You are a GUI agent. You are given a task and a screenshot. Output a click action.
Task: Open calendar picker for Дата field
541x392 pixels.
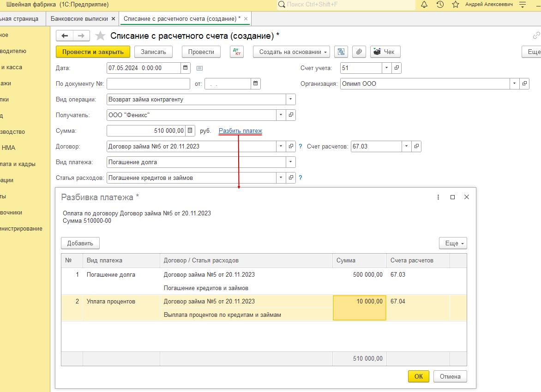click(185, 68)
